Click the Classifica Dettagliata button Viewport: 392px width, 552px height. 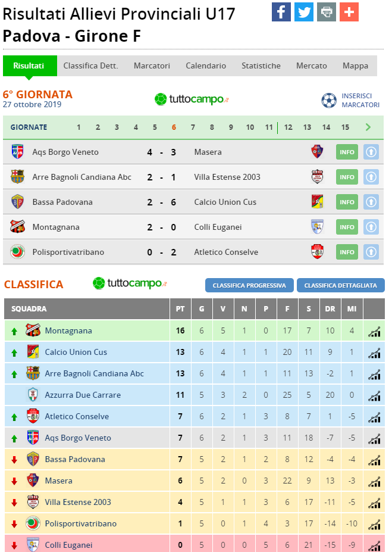click(341, 285)
